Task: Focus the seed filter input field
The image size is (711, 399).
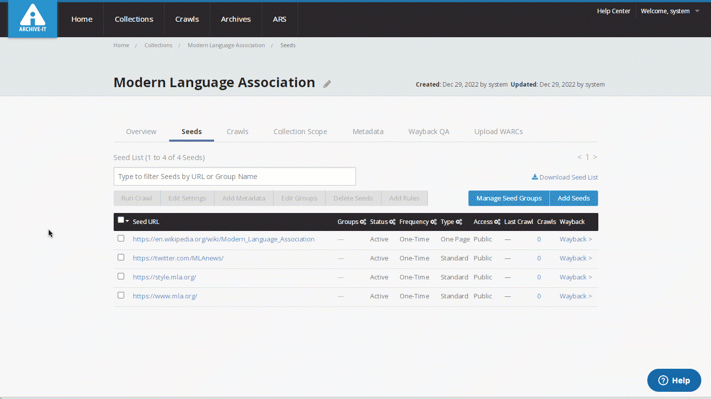Action: pos(234,176)
